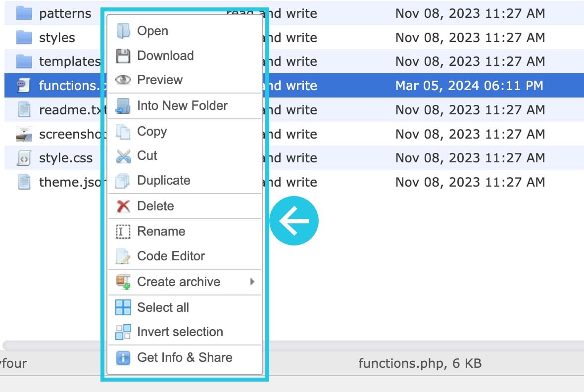The image size is (584, 392).
Task: Select the patterns folder row
Action: click(x=52, y=13)
